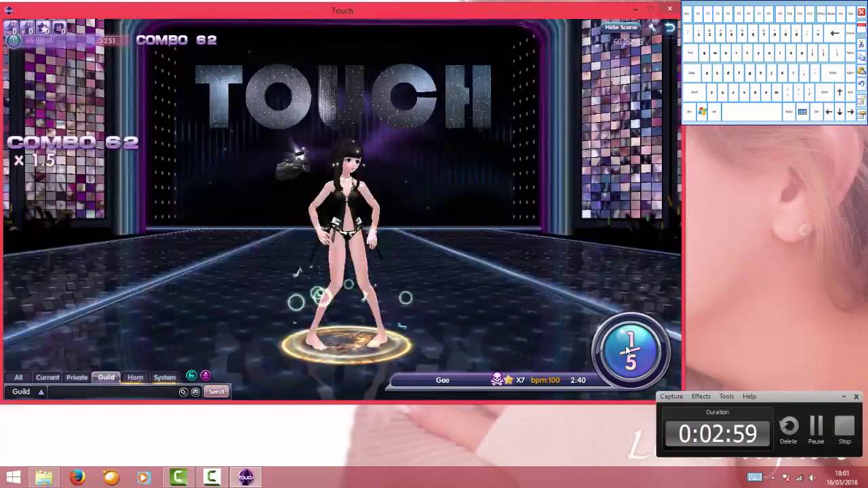Click the green lock chat icon
The height and width of the screenshot is (488, 868).
[x=191, y=376]
